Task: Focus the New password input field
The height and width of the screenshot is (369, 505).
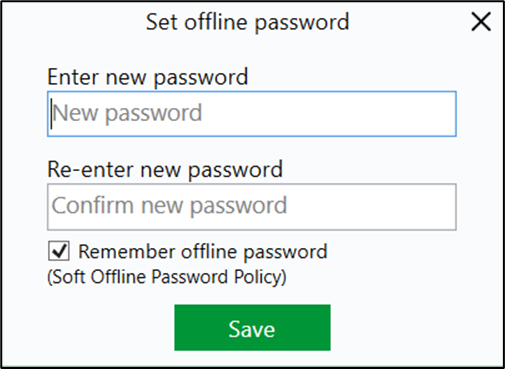Action: pyautogui.click(x=252, y=114)
